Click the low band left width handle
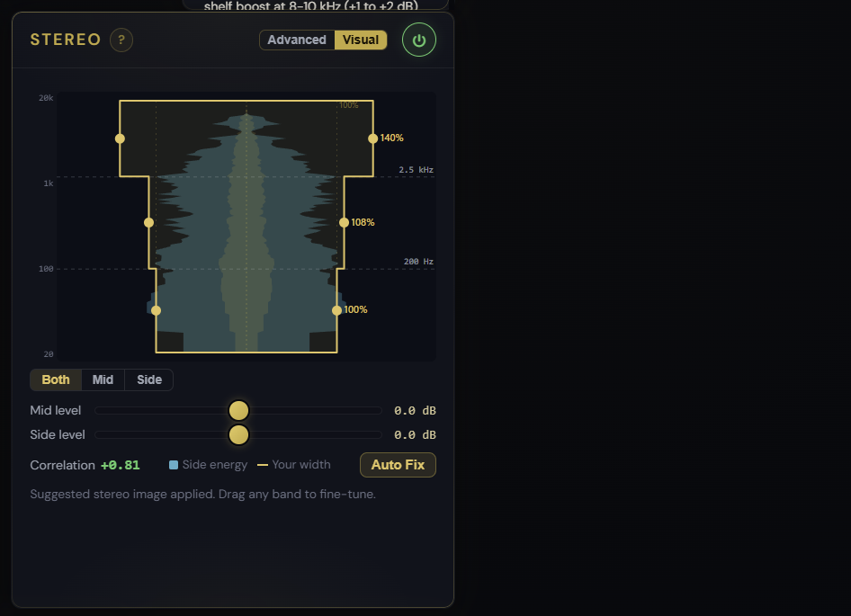The height and width of the screenshot is (616, 851). 156,310
